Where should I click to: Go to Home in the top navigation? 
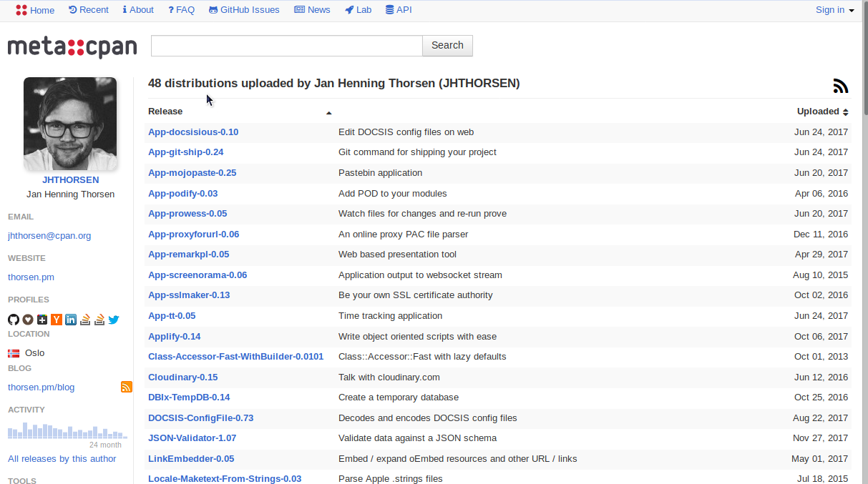35,10
